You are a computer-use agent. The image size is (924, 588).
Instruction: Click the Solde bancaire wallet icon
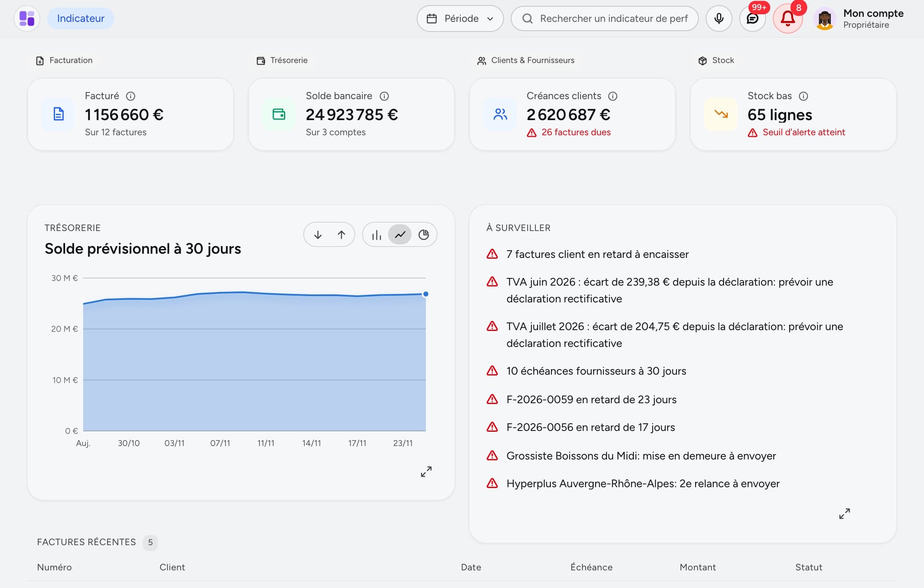coord(279,114)
